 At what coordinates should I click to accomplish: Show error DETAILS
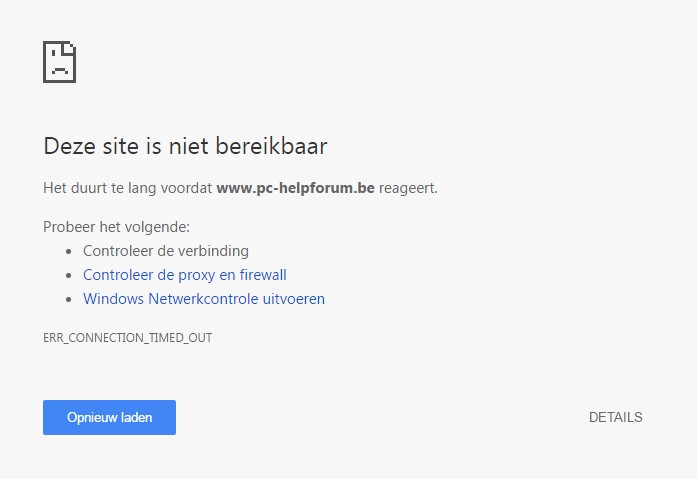click(615, 417)
